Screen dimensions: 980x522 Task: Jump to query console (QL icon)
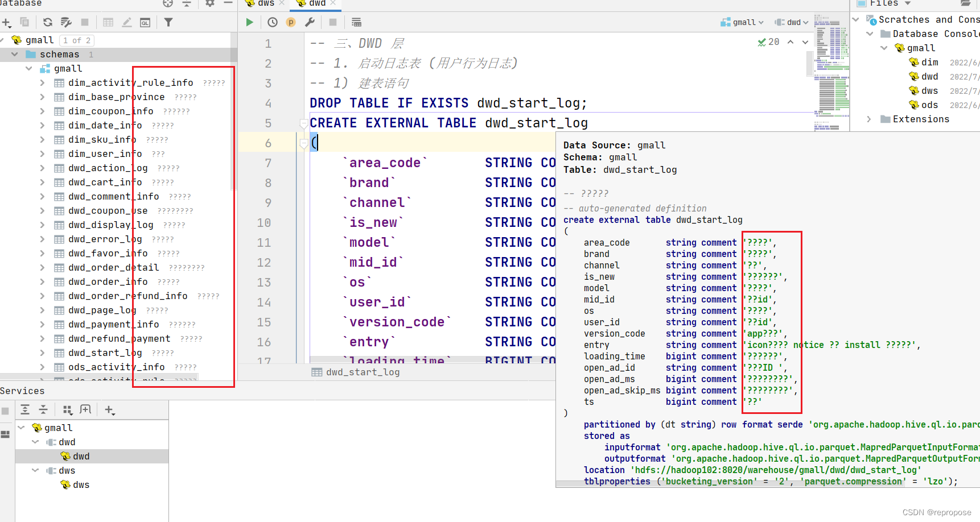[x=145, y=22]
